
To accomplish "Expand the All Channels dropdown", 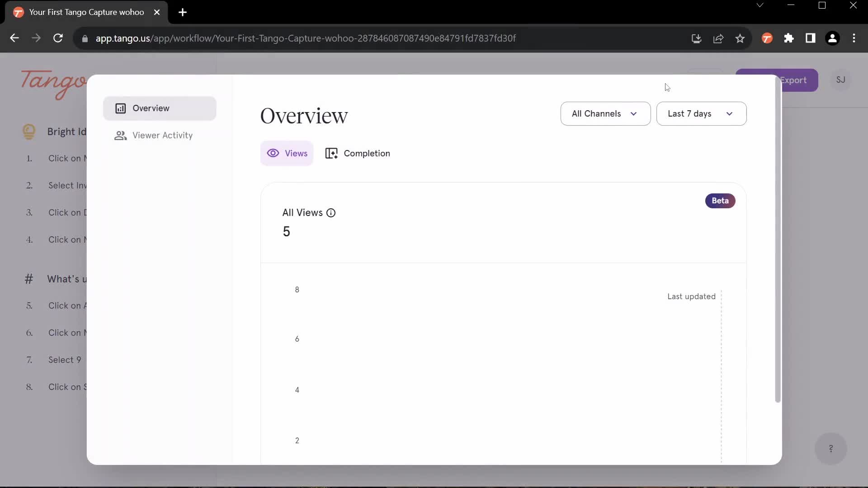I will pyautogui.click(x=605, y=114).
